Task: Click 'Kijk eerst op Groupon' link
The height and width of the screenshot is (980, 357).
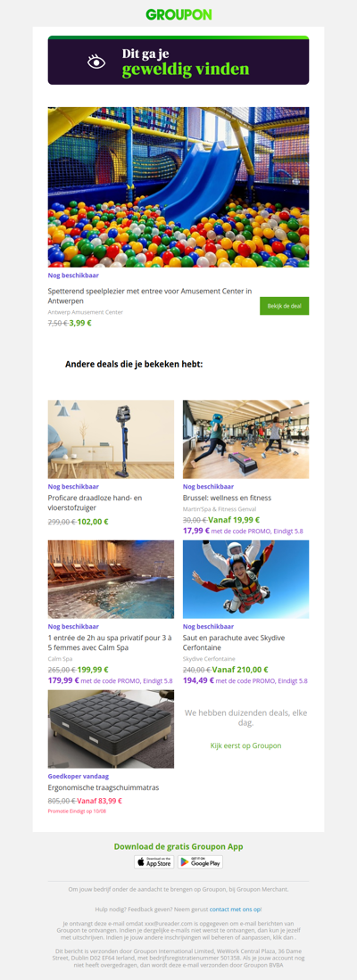Action: 245,745
